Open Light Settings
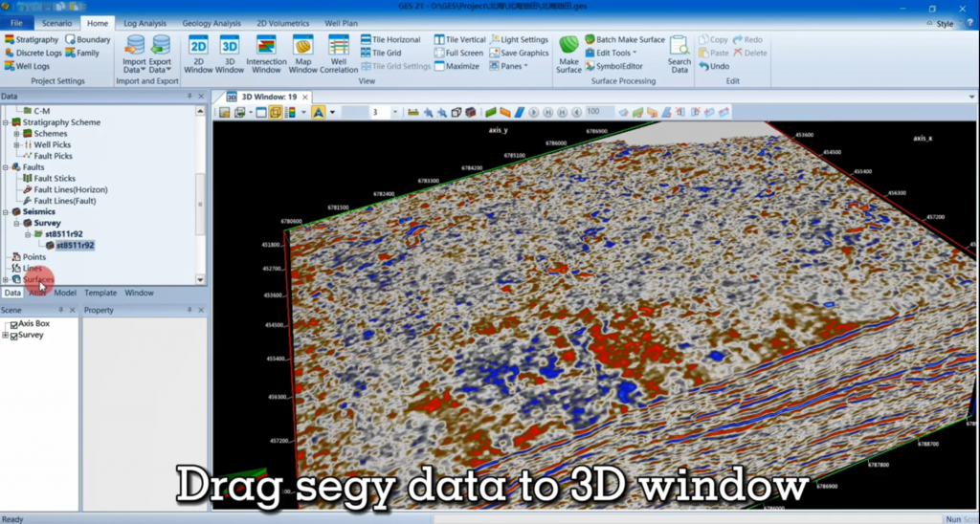The height and width of the screenshot is (524, 980). coord(519,39)
